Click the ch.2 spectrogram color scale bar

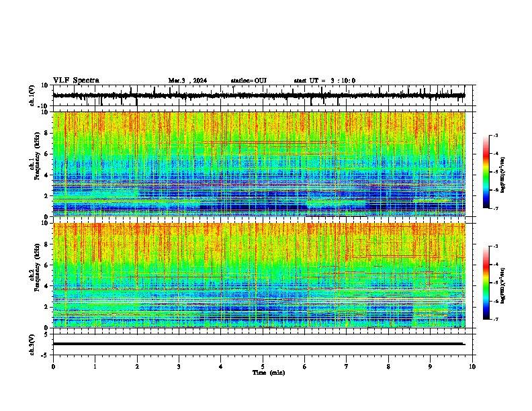[486, 283]
